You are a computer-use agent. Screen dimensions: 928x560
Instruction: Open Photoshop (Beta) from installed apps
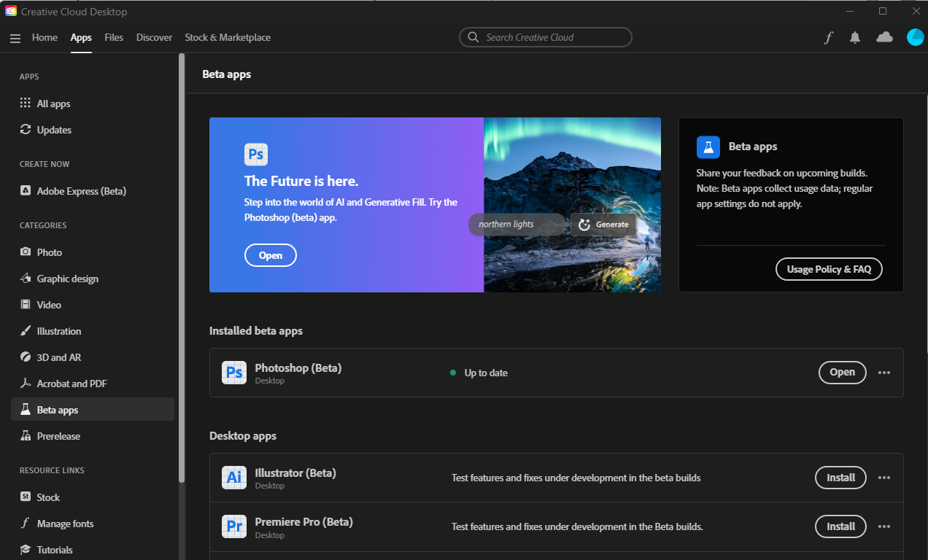click(842, 372)
